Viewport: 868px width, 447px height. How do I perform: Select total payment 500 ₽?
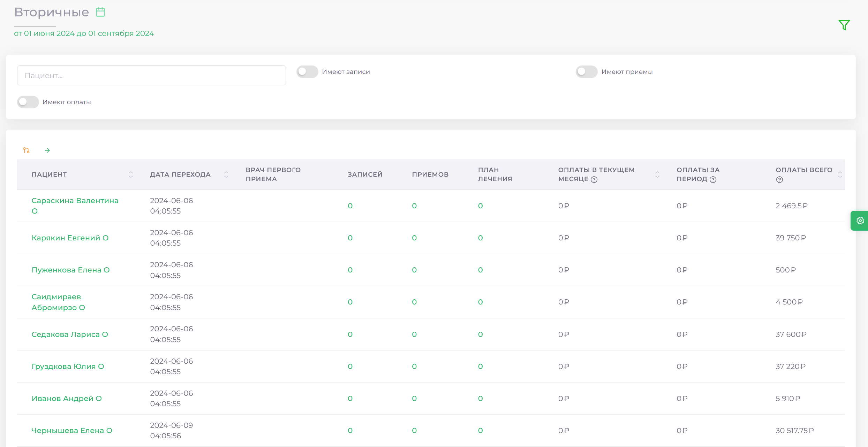[x=786, y=270]
